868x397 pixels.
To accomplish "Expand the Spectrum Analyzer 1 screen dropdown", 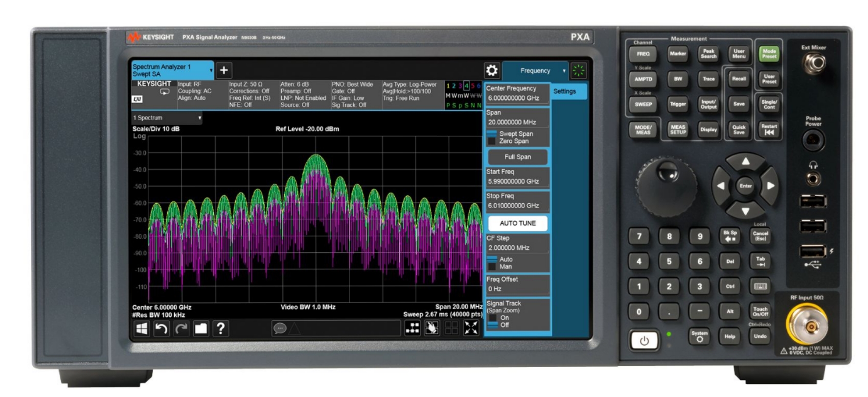I will point(211,70).
